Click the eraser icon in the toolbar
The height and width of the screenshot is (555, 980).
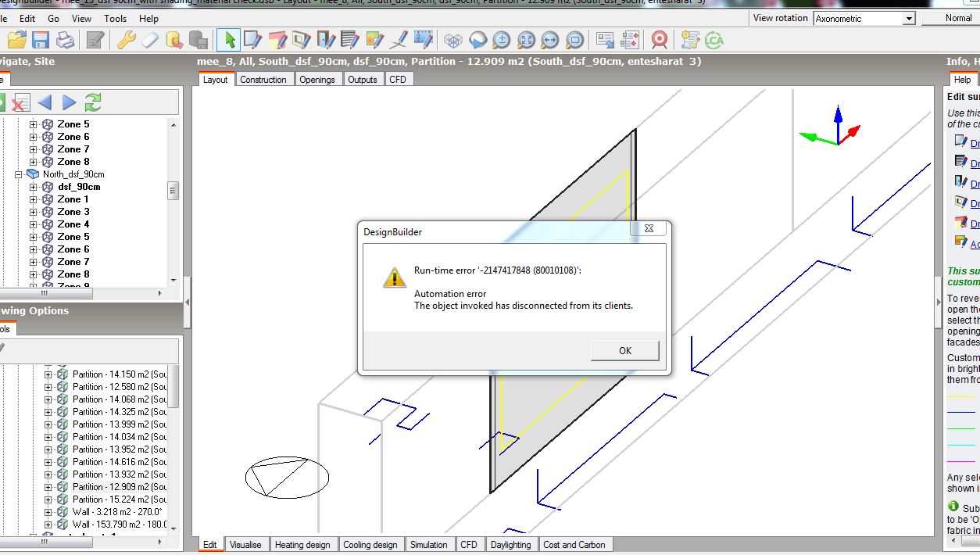[x=150, y=40]
